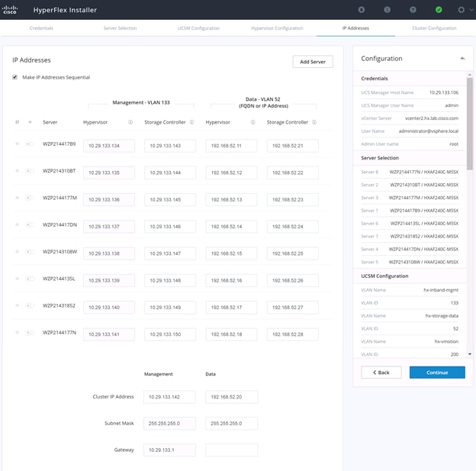This screenshot has width=476, height=471.
Task: Open the Hypervisor Configuration tab
Action: (277, 28)
